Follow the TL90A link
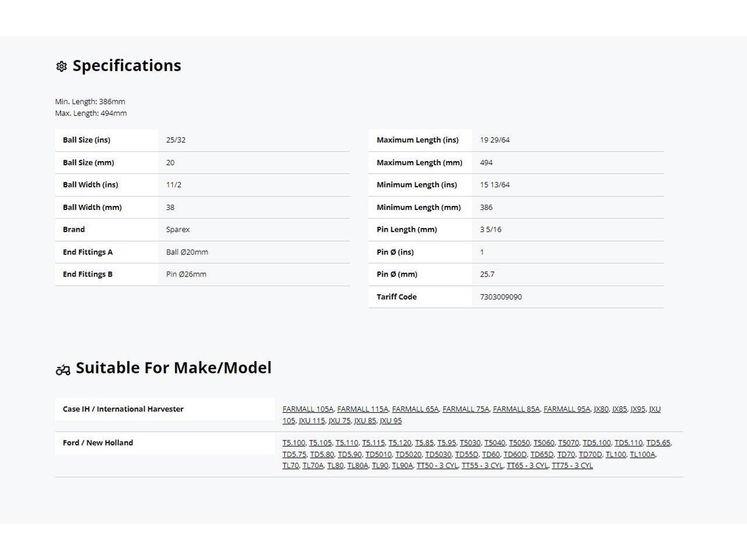Viewport: 747px width, 560px height. tap(403, 466)
